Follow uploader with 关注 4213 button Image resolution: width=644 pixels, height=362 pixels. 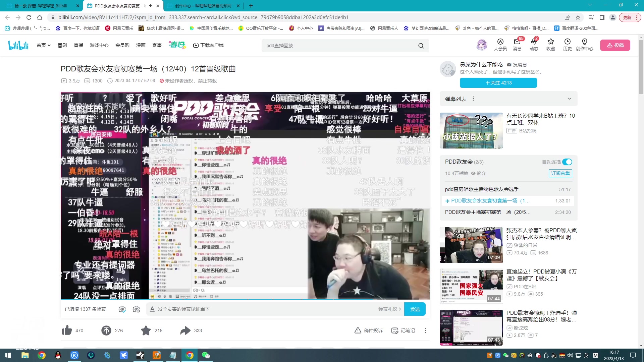[x=498, y=83]
